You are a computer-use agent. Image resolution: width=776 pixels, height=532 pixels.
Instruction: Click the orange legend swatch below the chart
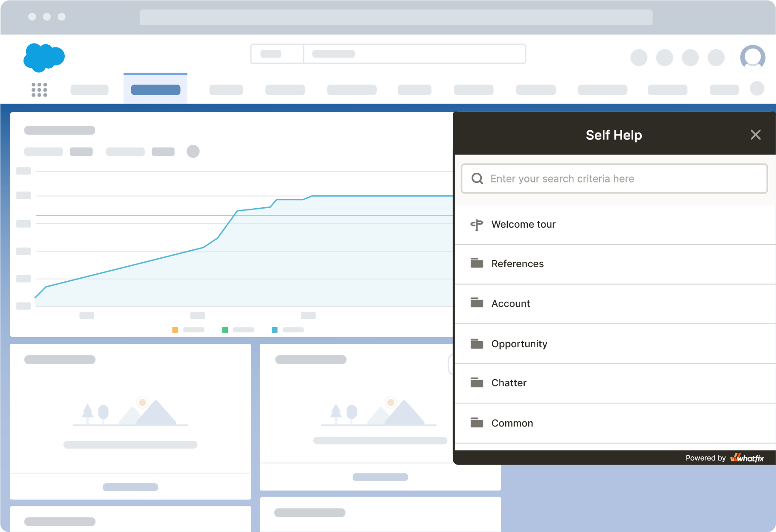[175, 330]
